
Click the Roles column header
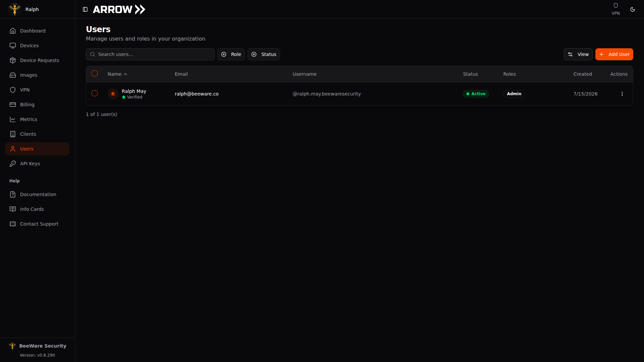509,74
